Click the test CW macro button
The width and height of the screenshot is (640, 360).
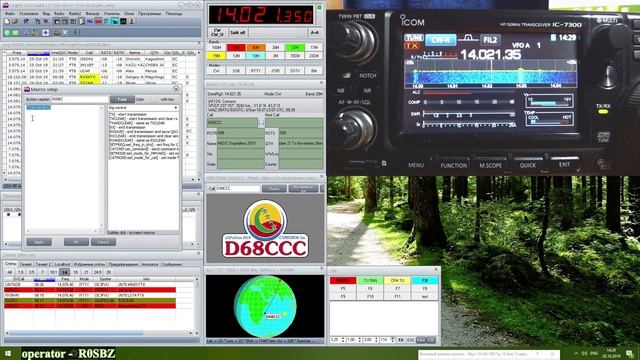[x=425, y=297]
